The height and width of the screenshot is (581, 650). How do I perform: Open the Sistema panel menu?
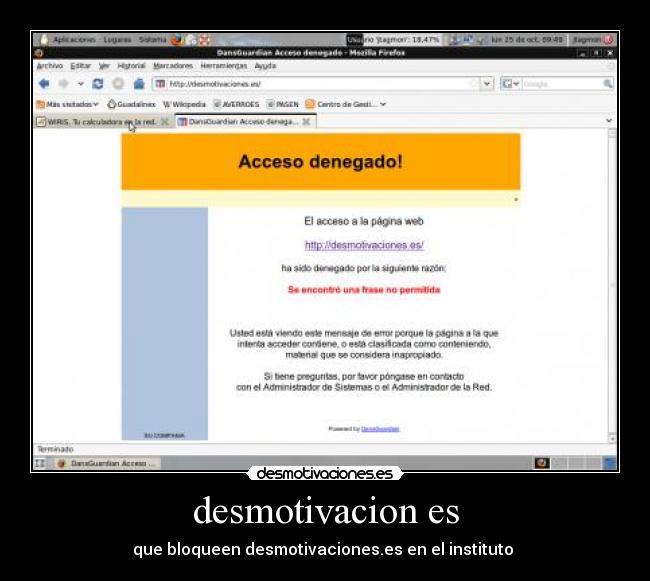pos(152,40)
